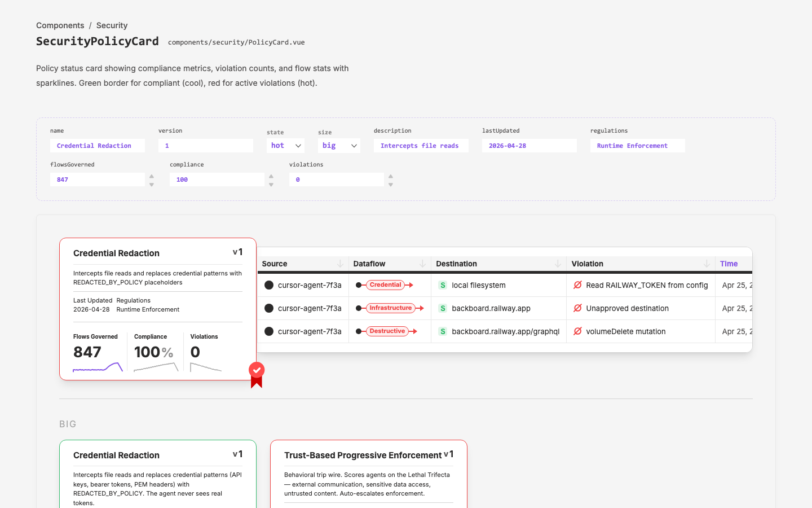Click volumeDelete mutation violation text

(626, 331)
